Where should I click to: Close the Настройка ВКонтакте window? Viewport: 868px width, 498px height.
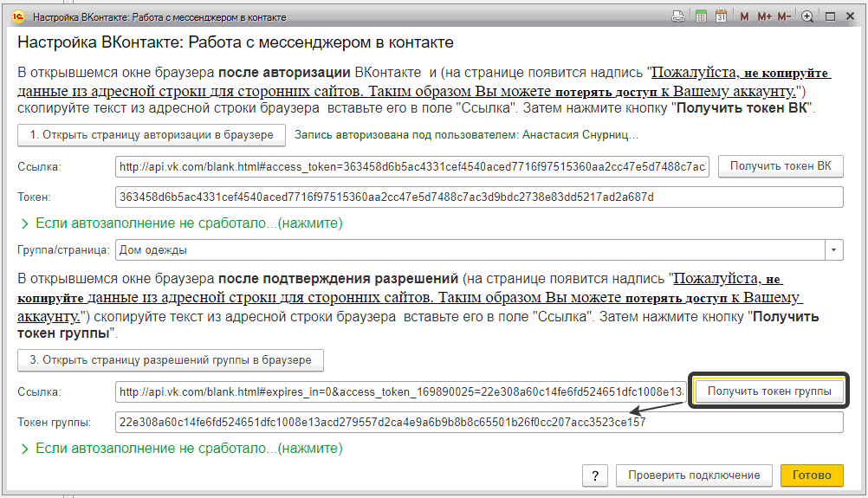click(x=851, y=16)
